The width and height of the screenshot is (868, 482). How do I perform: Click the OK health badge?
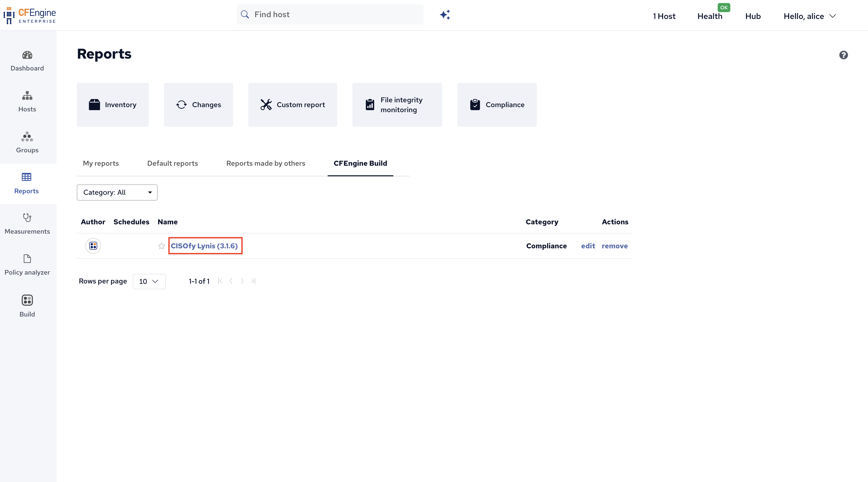click(724, 7)
